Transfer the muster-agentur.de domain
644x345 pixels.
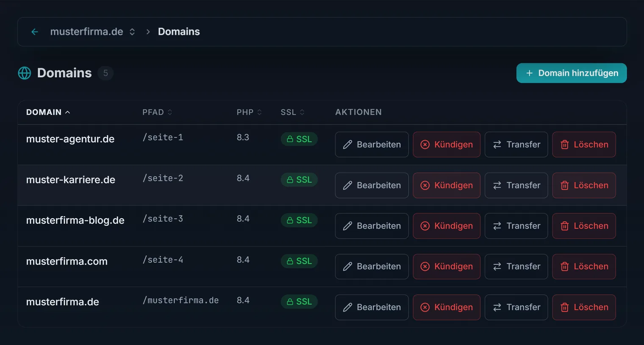(x=516, y=145)
